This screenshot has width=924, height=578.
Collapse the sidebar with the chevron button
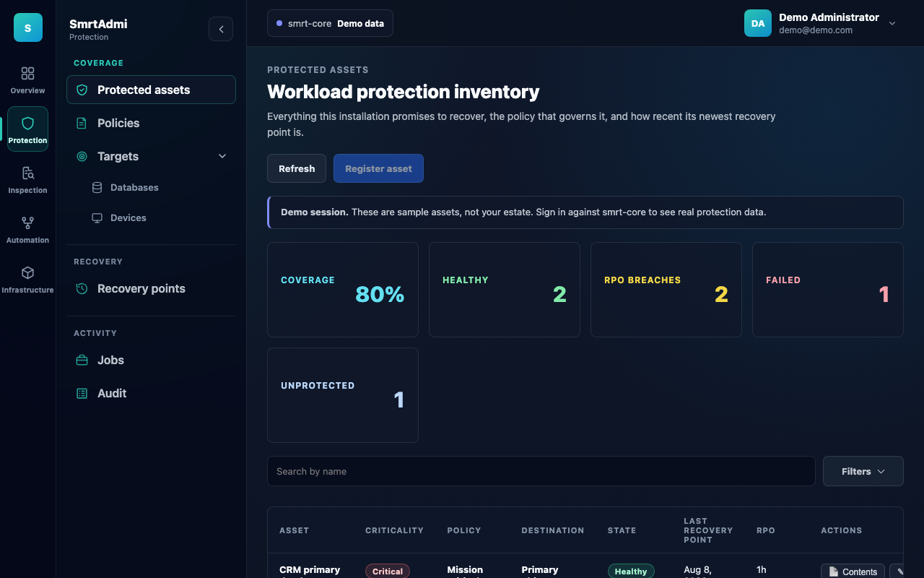click(221, 29)
